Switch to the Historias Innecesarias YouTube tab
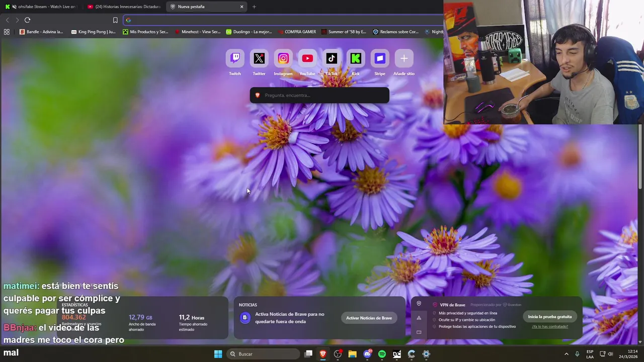The height and width of the screenshot is (362, 644). point(124,7)
